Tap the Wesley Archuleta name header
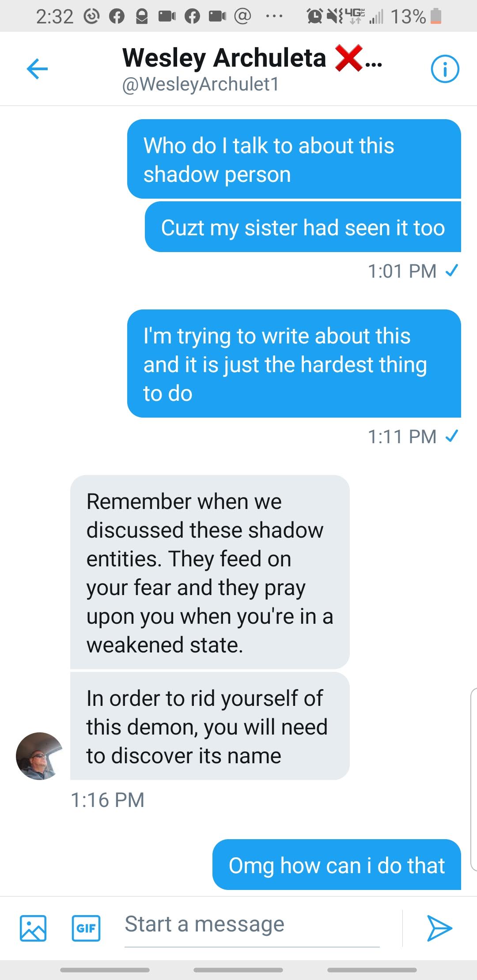This screenshot has height=980, width=477. [224, 58]
